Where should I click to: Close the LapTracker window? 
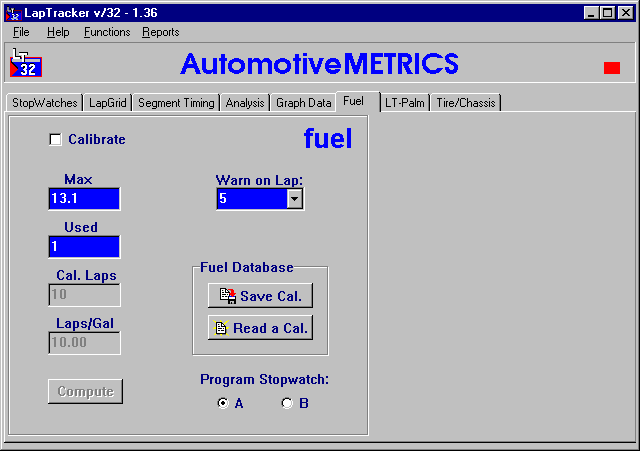click(625, 13)
